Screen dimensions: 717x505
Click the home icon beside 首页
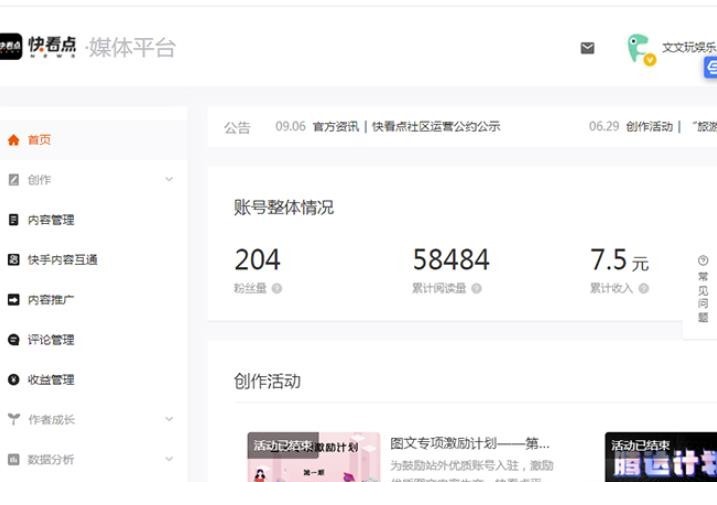point(14,140)
